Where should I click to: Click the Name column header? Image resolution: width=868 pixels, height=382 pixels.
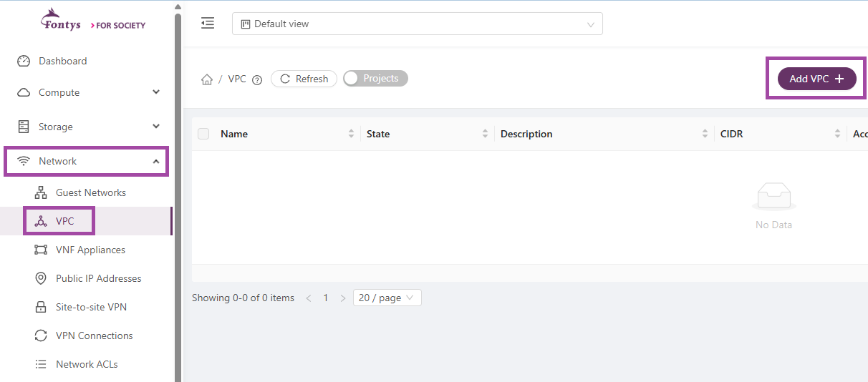pyautogui.click(x=234, y=134)
